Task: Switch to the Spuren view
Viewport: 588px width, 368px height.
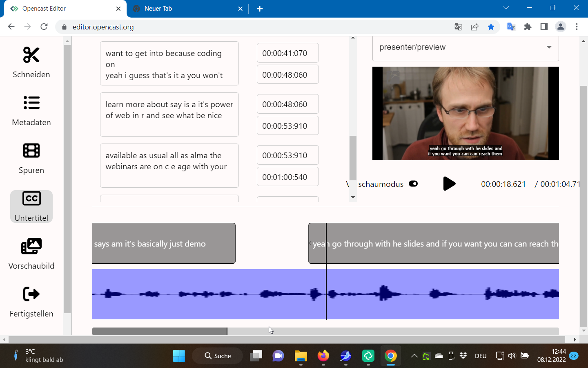Action: point(31,159)
